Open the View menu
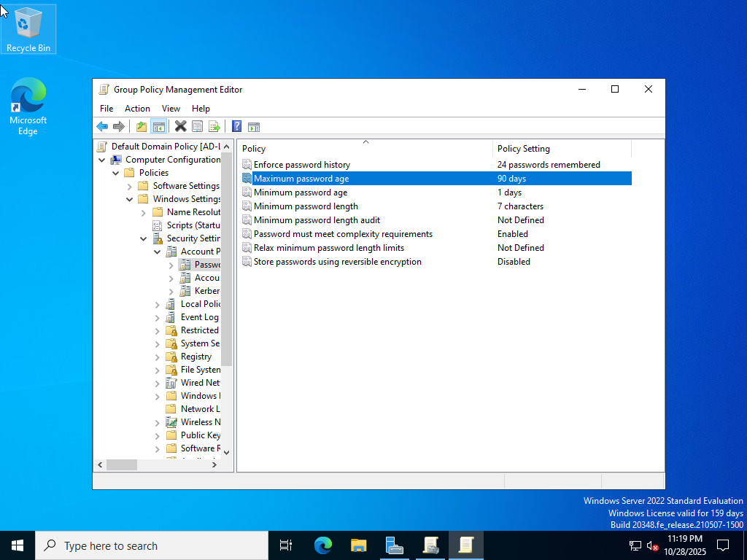This screenshot has width=747, height=560. [171, 109]
